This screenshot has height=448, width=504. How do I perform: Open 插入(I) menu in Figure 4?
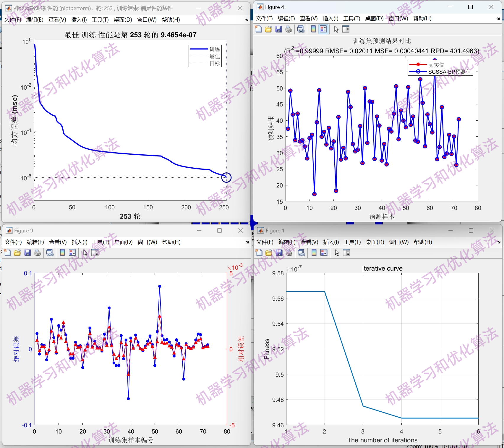click(x=330, y=19)
